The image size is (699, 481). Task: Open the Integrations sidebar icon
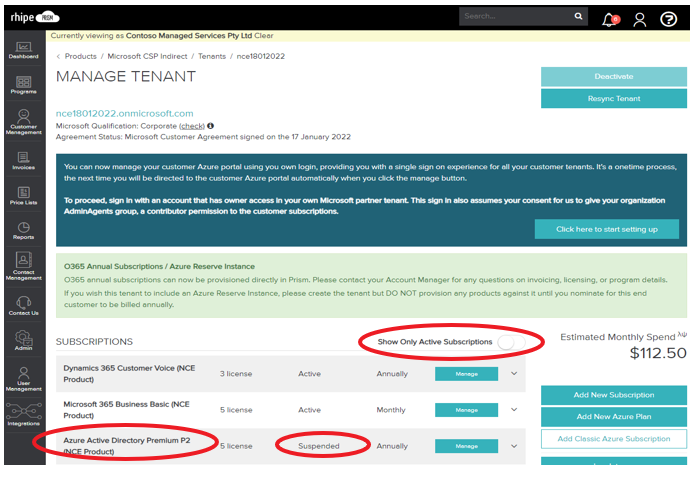(x=24, y=414)
